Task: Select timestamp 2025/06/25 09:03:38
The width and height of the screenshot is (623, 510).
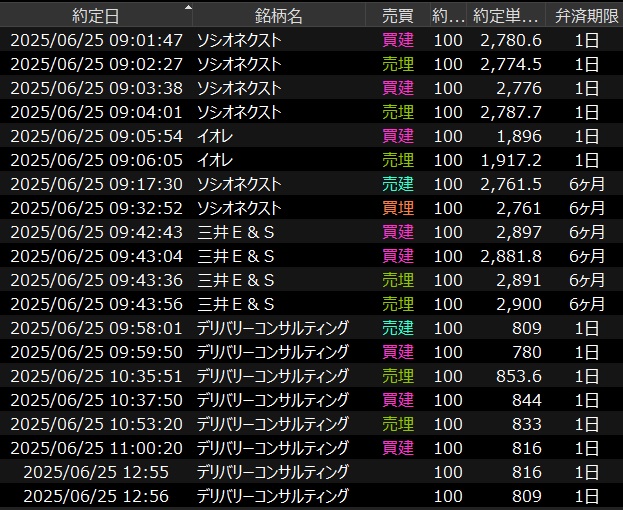Action: tap(97, 88)
